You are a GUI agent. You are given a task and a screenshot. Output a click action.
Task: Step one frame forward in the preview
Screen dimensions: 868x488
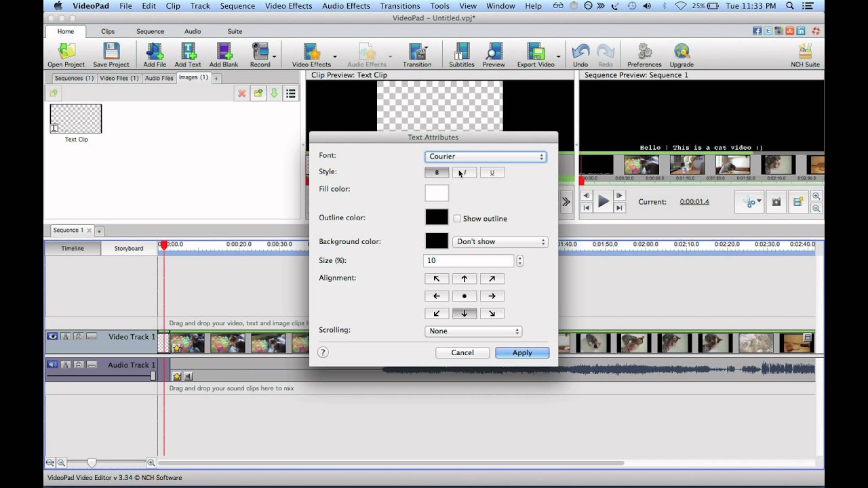619,196
